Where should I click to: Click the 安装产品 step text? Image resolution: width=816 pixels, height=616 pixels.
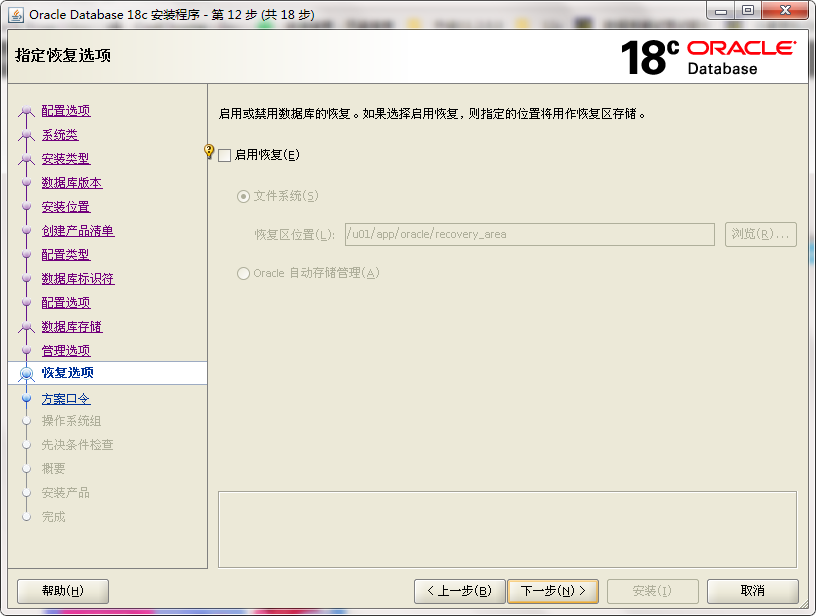pyautogui.click(x=66, y=493)
